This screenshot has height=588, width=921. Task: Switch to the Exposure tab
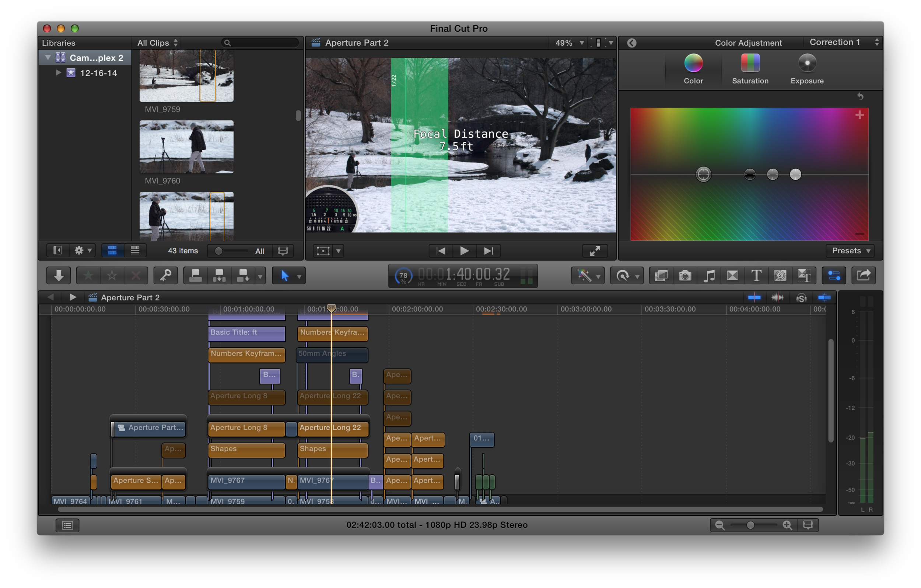pos(807,69)
